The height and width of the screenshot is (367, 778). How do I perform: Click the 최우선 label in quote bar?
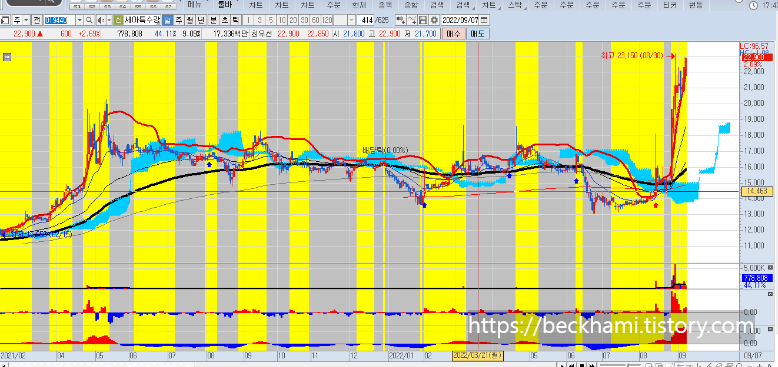point(260,33)
